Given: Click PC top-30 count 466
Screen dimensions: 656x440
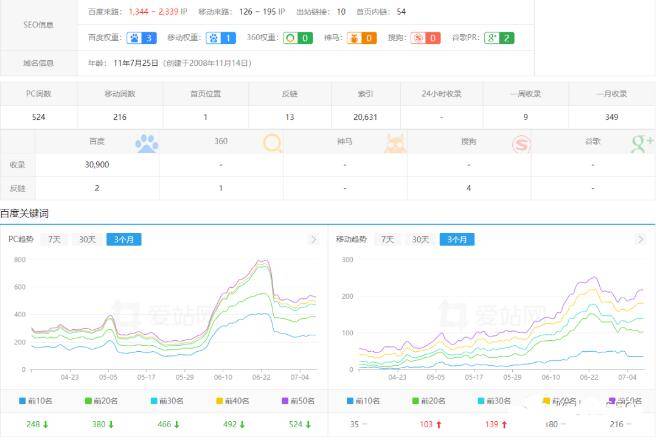Looking at the screenshot, I should pyautogui.click(x=164, y=424).
